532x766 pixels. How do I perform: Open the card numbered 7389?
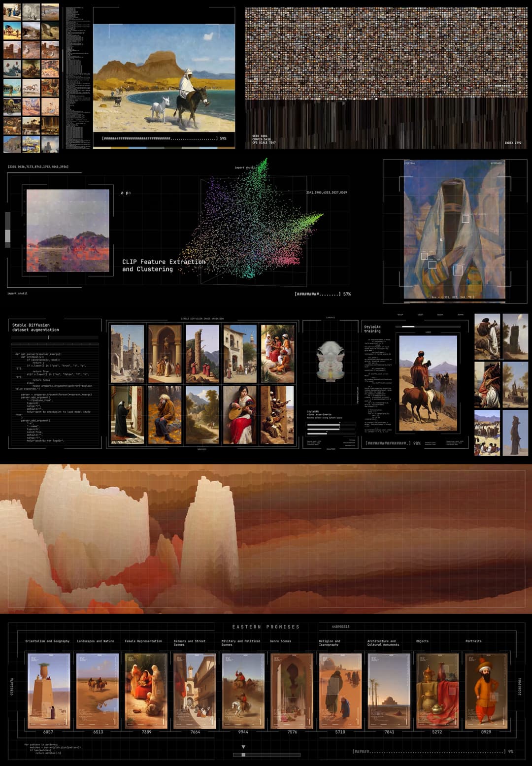point(146,691)
